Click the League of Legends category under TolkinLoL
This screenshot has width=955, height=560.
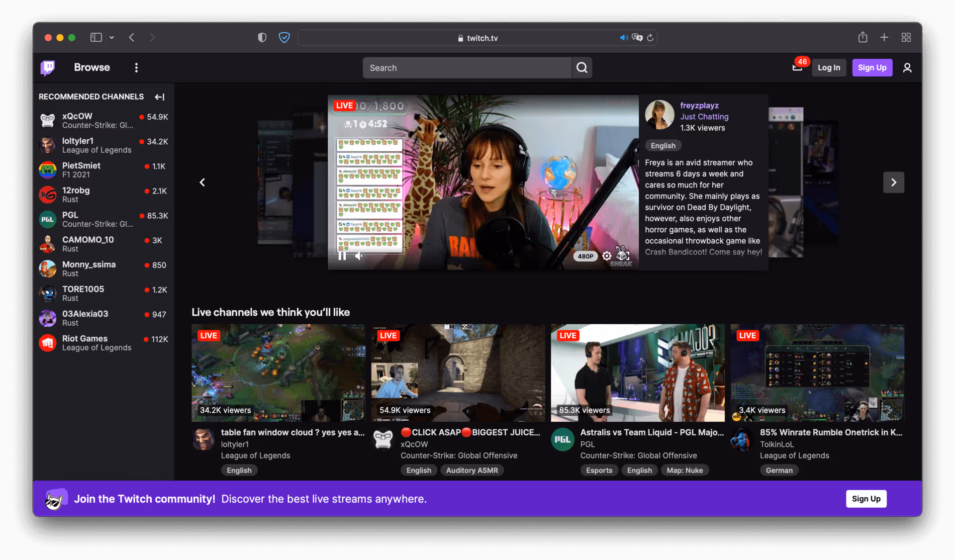[x=794, y=456]
